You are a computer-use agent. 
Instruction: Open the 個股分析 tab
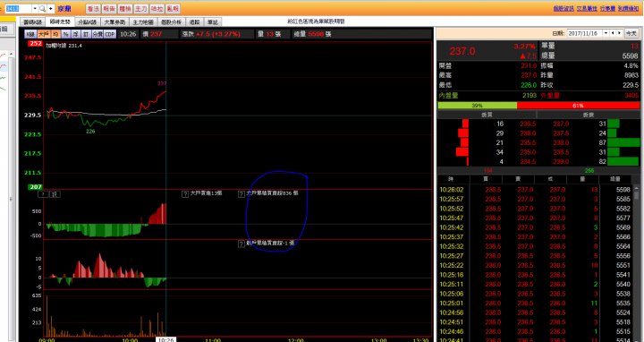coord(171,22)
